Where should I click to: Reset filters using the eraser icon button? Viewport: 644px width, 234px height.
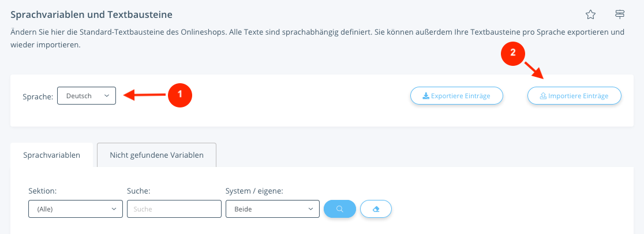376,209
